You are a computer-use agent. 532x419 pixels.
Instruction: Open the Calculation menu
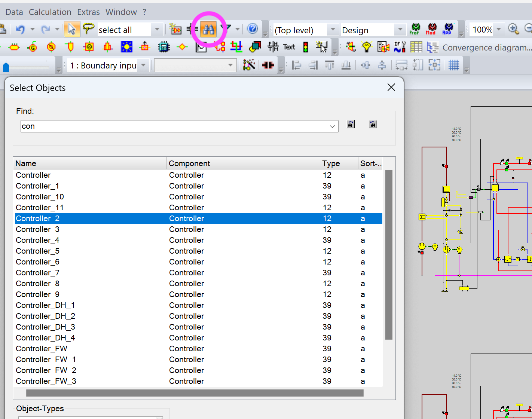[50, 12]
